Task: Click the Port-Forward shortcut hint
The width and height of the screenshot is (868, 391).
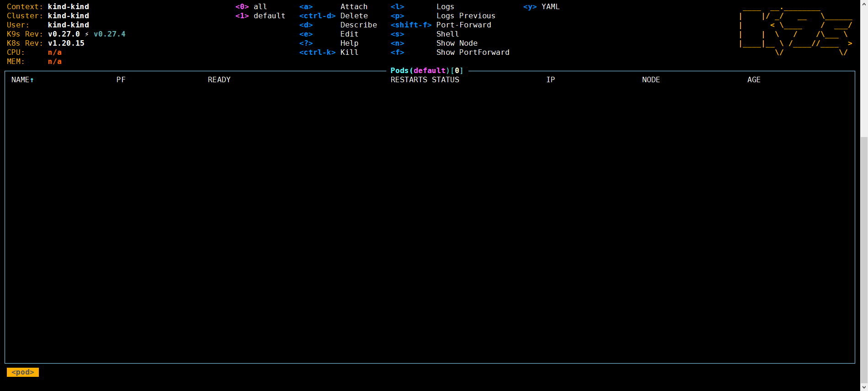Action: (463, 25)
